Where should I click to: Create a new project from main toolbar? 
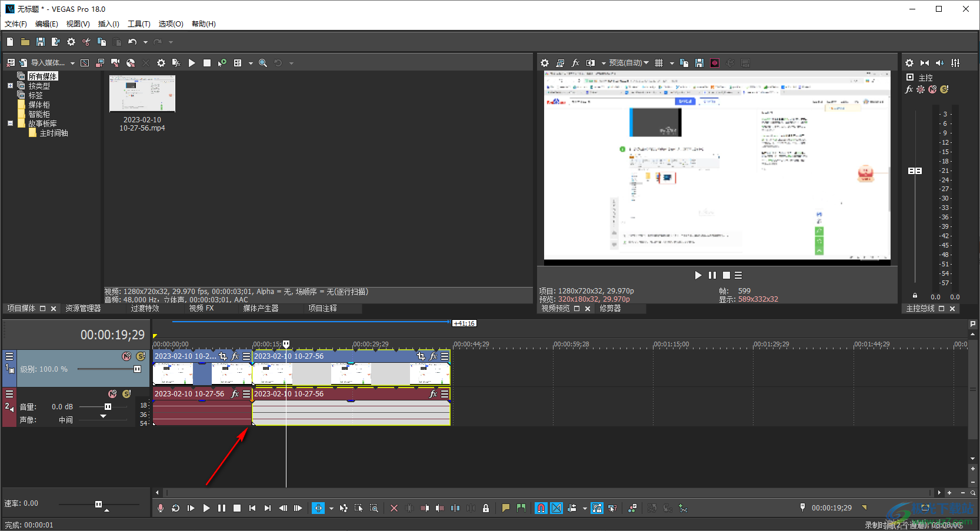10,42
